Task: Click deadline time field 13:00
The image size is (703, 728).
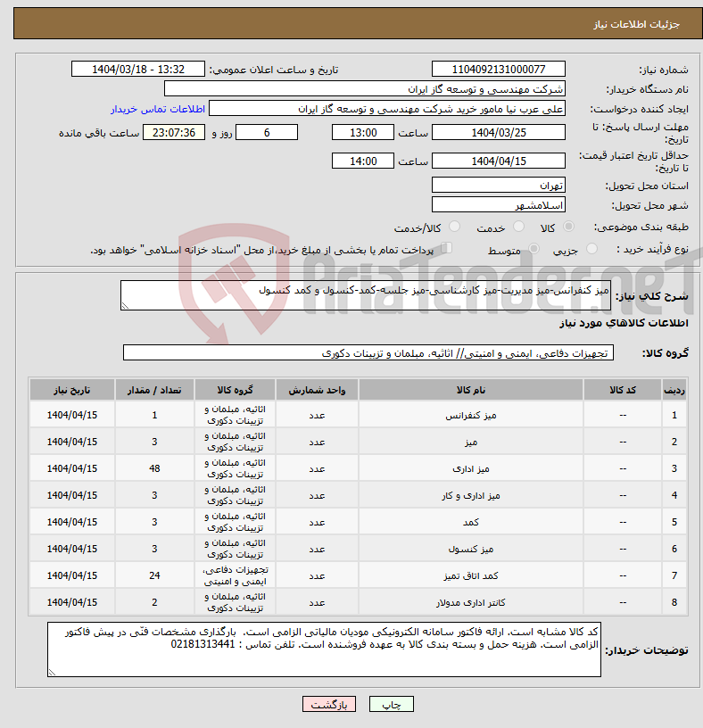Action: 362,133
